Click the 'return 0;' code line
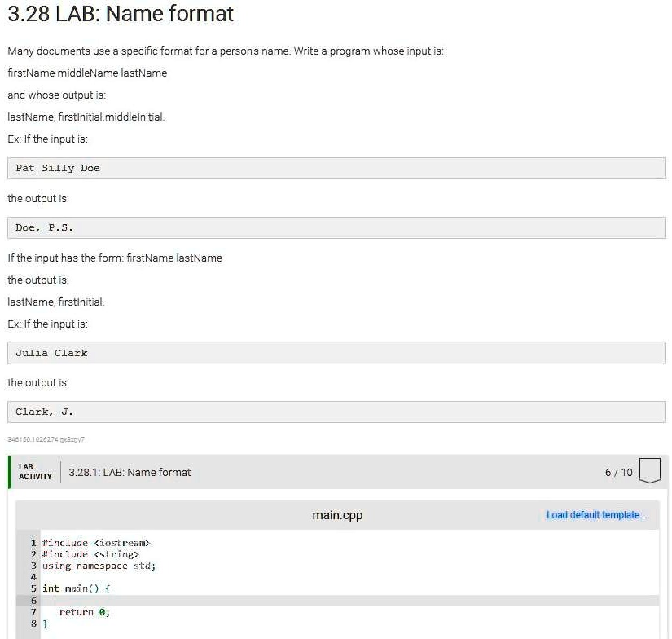Image resolution: width=672 pixels, height=639 pixels. [85, 612]
